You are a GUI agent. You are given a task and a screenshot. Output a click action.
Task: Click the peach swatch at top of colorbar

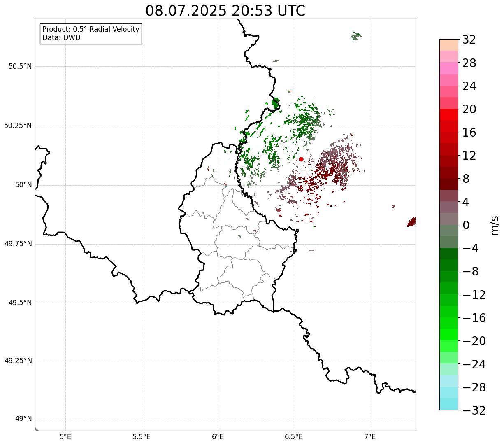coord(449,45)
